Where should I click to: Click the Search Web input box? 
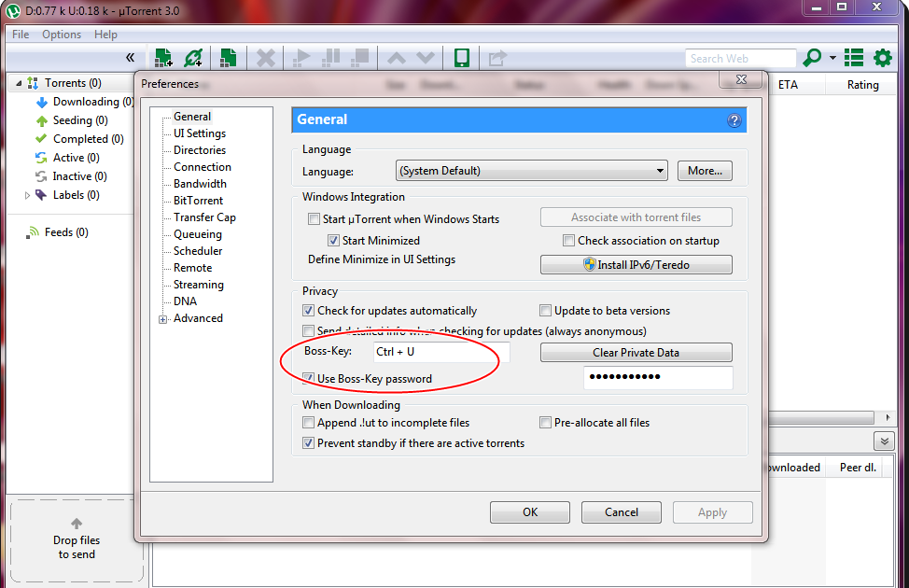740,59
